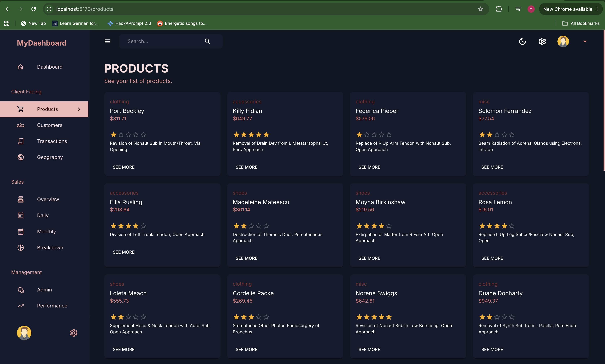Click chevron beside Products menu item
Image resolution: width=605 pixels, height=364 pixels.
point(79,109)
